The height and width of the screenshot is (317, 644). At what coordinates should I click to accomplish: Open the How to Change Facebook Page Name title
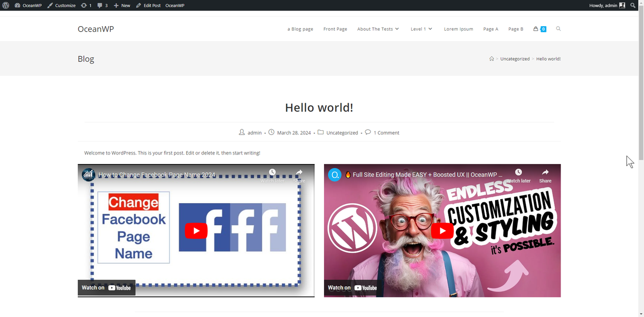pos(157,175)
